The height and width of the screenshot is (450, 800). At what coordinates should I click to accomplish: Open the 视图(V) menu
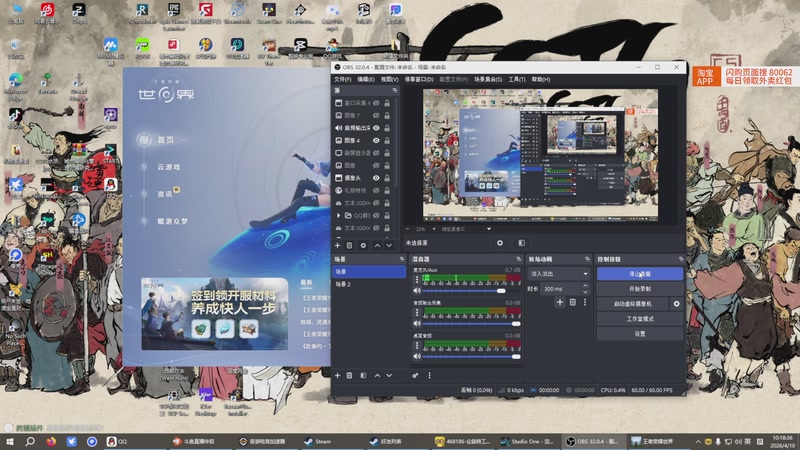(389, 80)
